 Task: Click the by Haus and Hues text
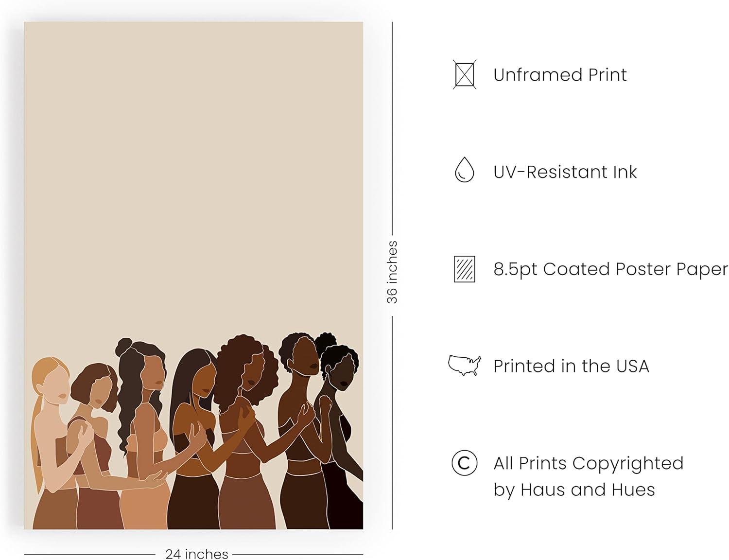pyautogui.click(x=574, y=490)
